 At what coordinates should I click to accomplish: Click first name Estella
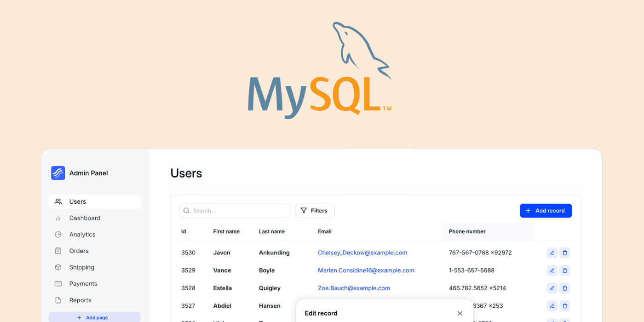(223, 288)
